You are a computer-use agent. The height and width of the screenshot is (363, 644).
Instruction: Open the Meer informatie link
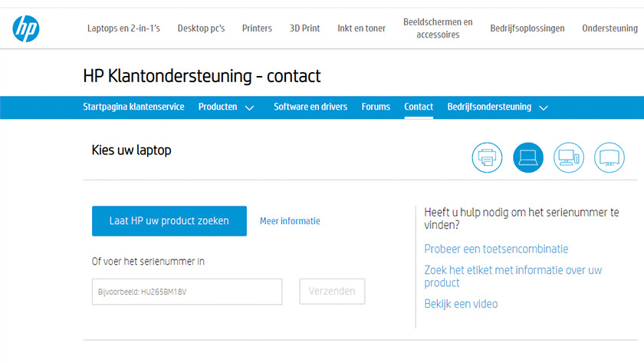point(290,221)
